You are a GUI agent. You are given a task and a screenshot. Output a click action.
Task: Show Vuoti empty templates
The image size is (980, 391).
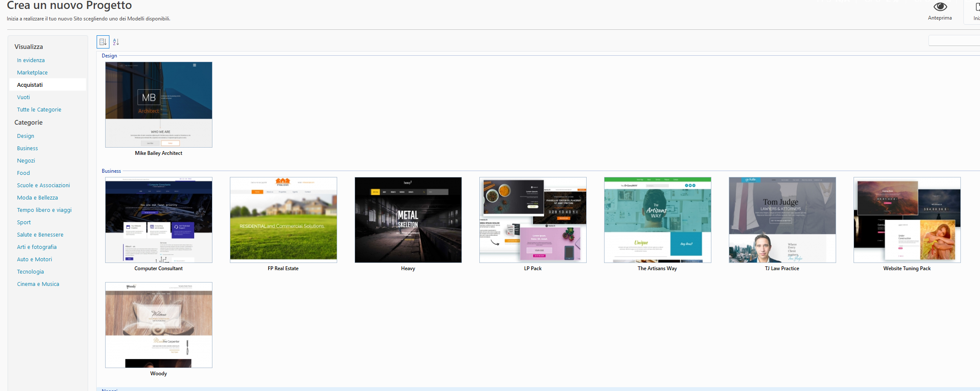click(x=23, y=97)
